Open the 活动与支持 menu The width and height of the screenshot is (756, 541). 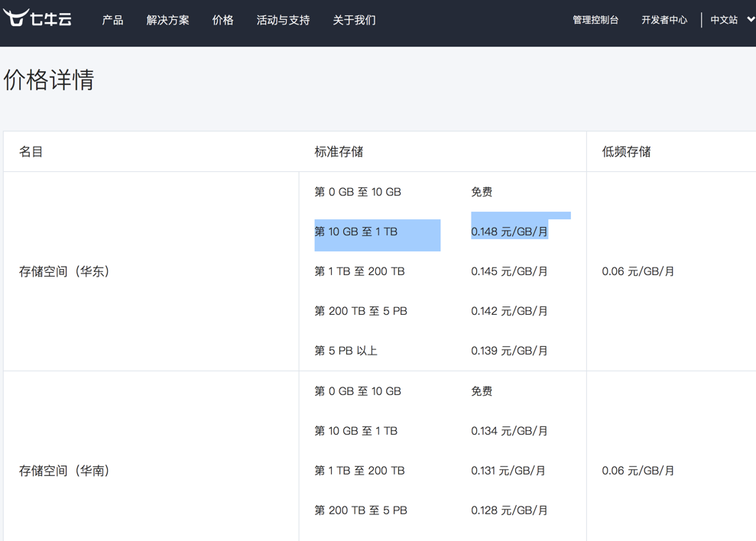click(x=283, y=20)
